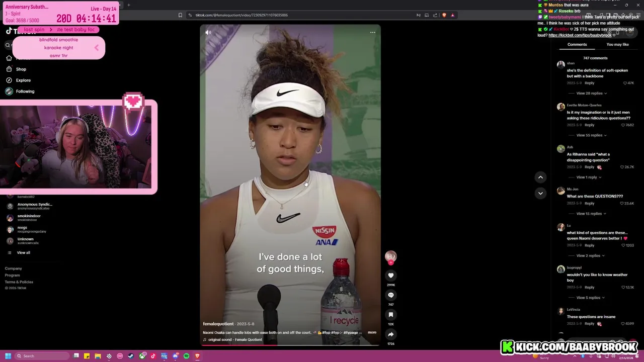Viewport: 644px width, 362px height.
Task: Reply to isopropyl's comment
Action: 589,287
